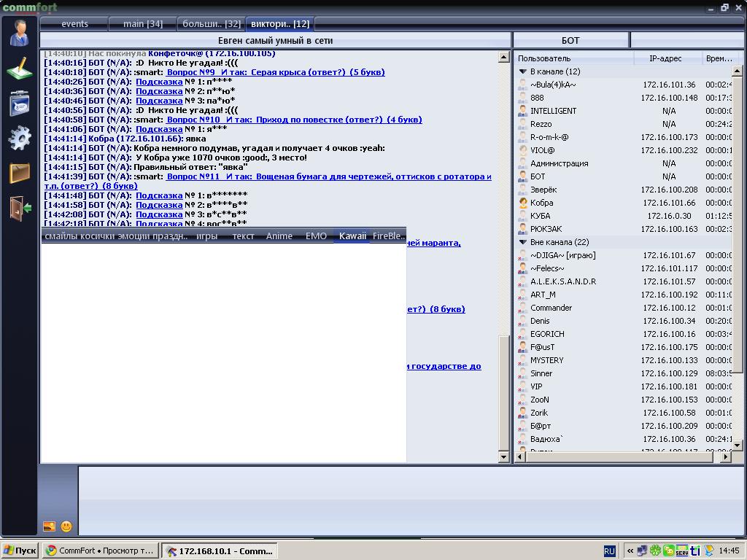Viewport: 747px width, 560px height.
Task: Select user 'Кобра' in the user list
Action: [541, 203]
